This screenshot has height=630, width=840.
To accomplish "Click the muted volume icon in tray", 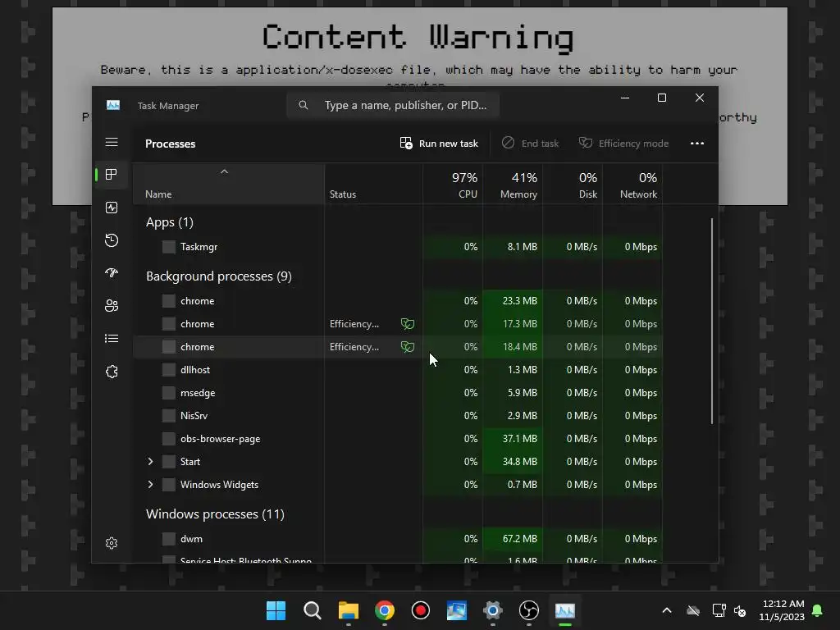I will coord(741,610).
